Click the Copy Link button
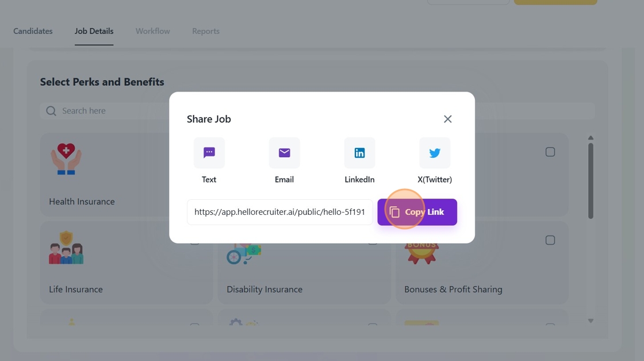This screenshot has height=361, width=644. coord(417,212)
